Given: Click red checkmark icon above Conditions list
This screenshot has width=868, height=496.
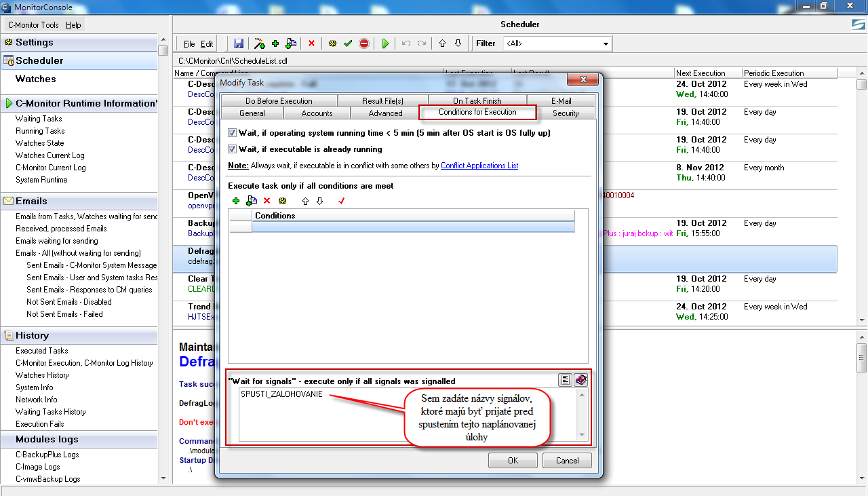Looking at the screenshot, I should [342, 201].
